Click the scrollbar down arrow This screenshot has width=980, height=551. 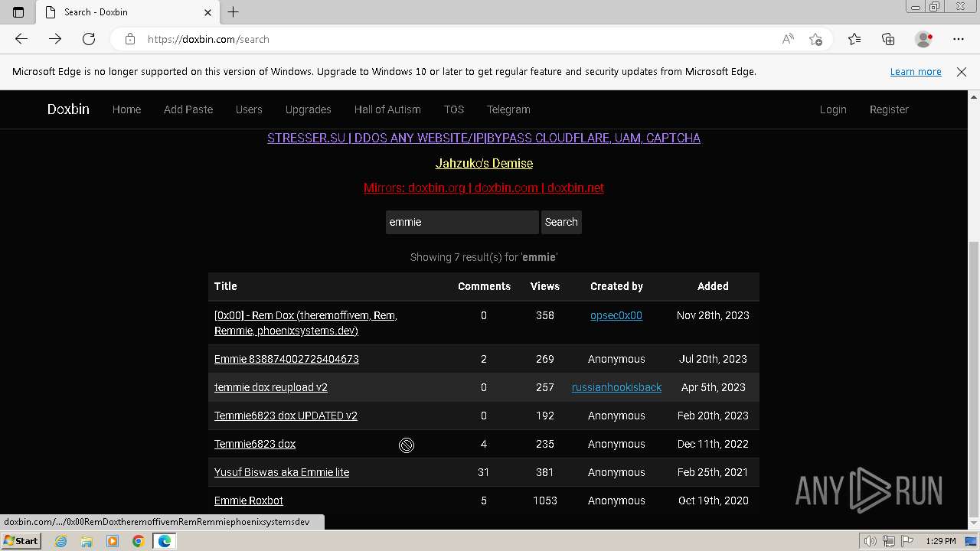coord(974,523)
